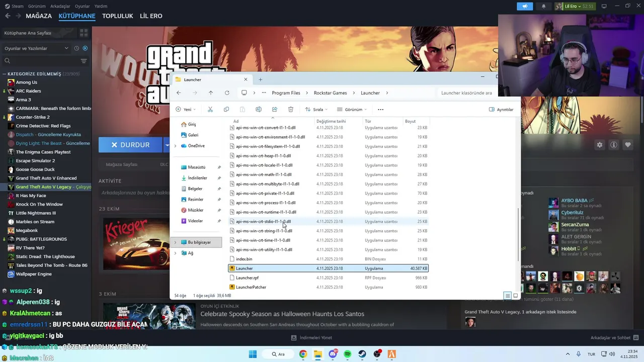644x362 pixels.
Task: Open Chrome from the taskbar
Action: [x=303, y=354]
